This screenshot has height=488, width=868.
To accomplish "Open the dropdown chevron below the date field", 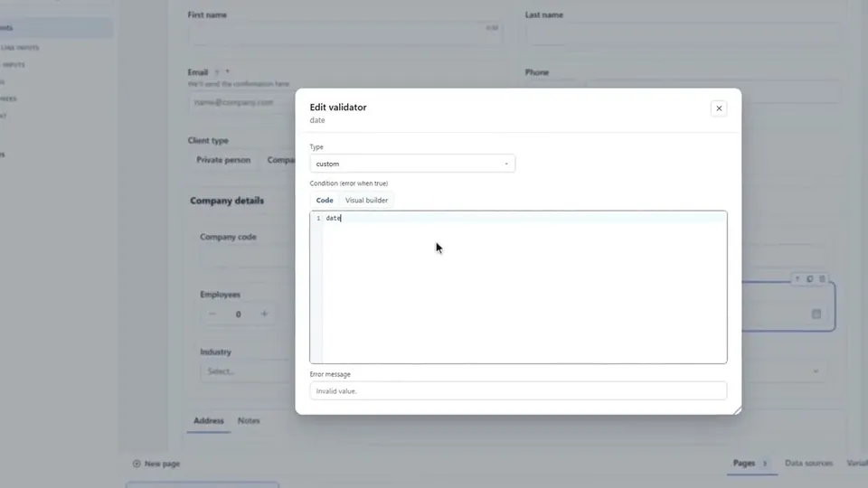I will [816, 371].
